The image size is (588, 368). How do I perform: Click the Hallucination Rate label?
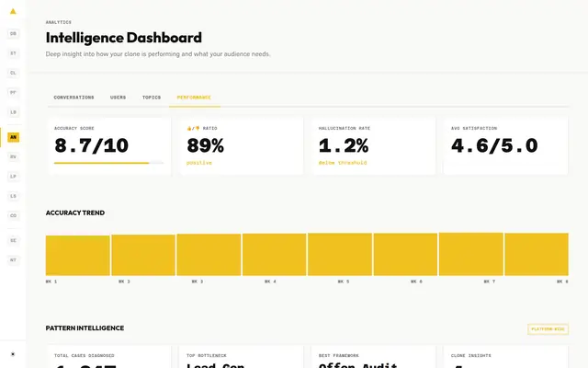pos(345,128)
